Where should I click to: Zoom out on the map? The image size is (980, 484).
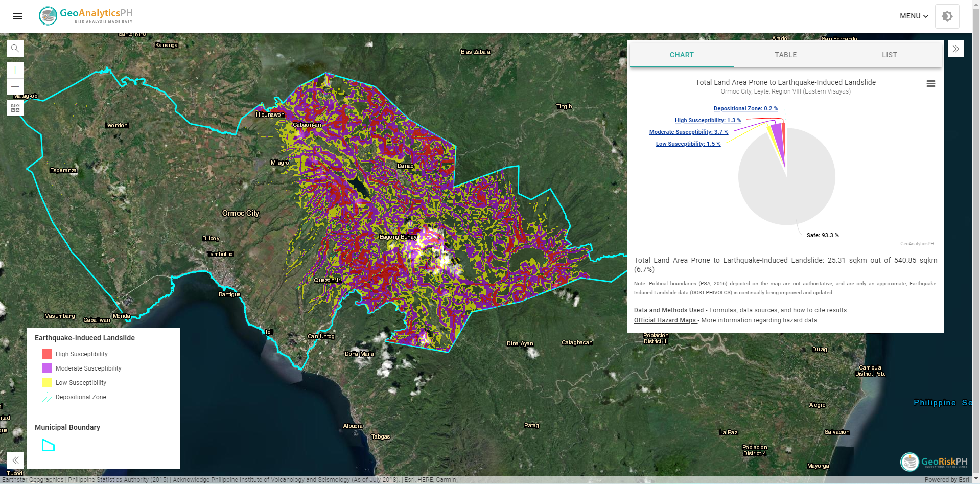pyautogui.click(x=15, y=86)
